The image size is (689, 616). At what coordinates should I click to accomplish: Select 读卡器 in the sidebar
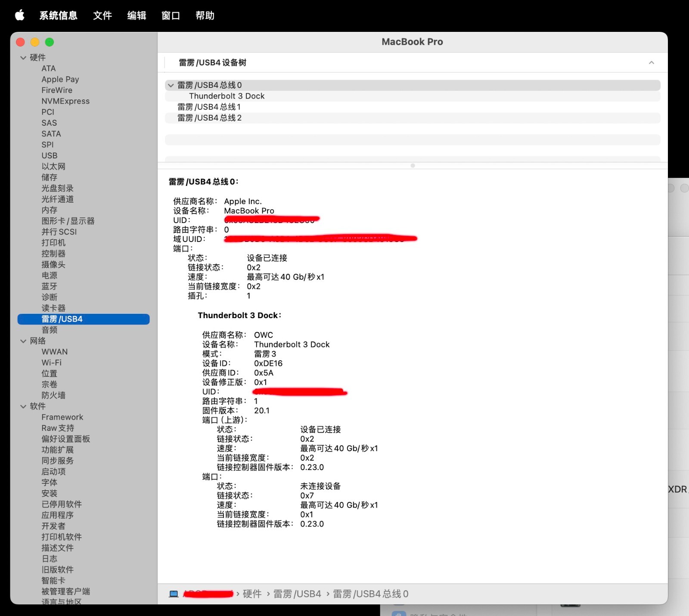tap(53, 308)
